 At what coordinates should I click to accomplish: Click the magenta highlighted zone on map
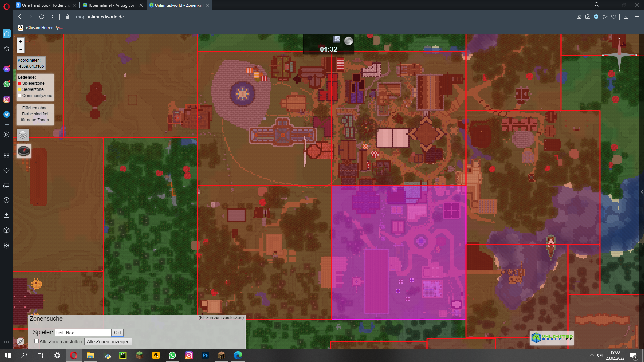tap(398, 252)
